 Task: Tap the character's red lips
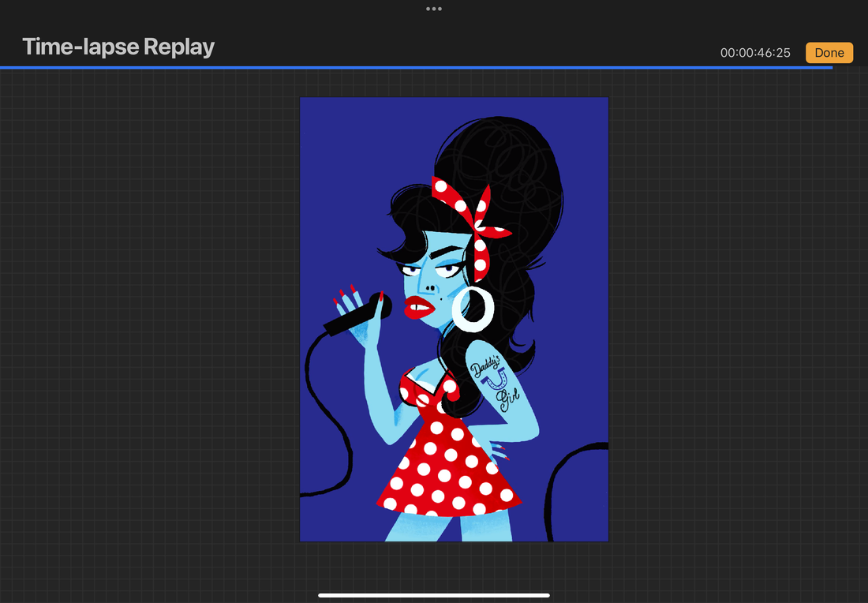click(419, 307)
